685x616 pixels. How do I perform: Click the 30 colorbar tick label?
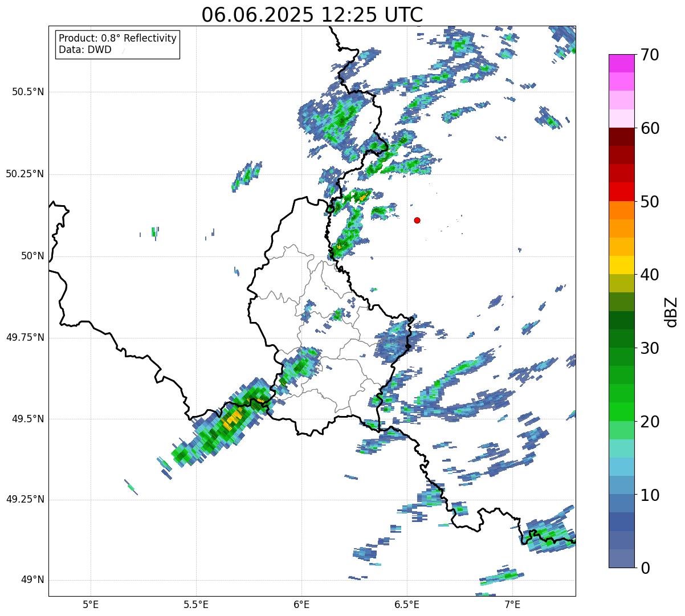pos(650,348)
